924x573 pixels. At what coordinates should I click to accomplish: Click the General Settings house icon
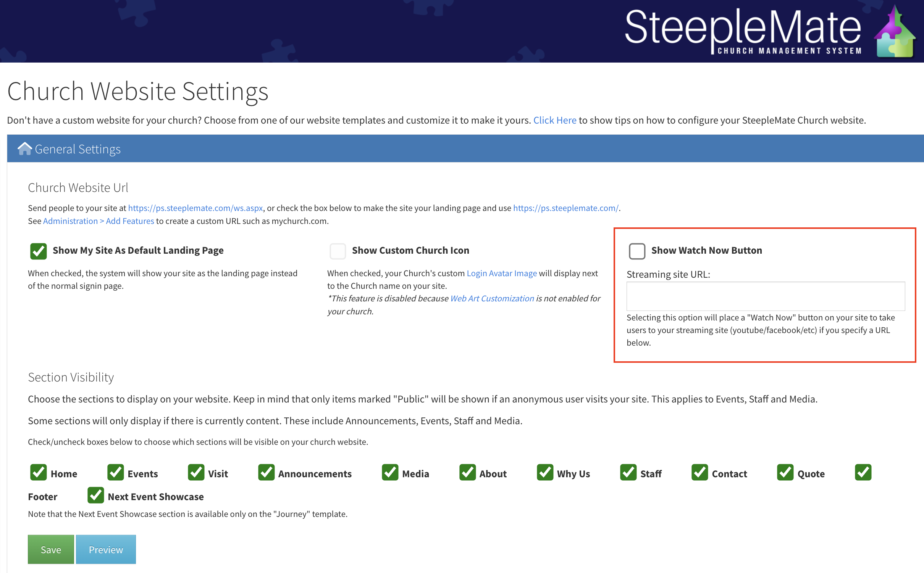coord(25,149)
